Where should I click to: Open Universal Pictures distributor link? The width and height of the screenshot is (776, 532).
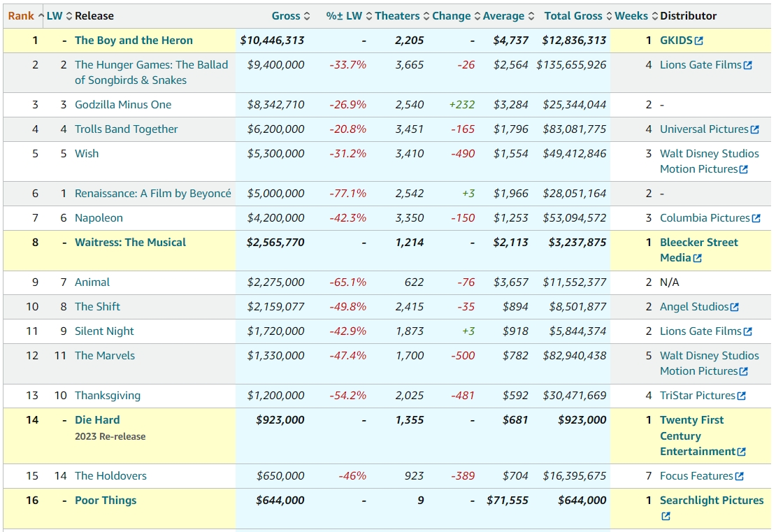tap(704, 129)
